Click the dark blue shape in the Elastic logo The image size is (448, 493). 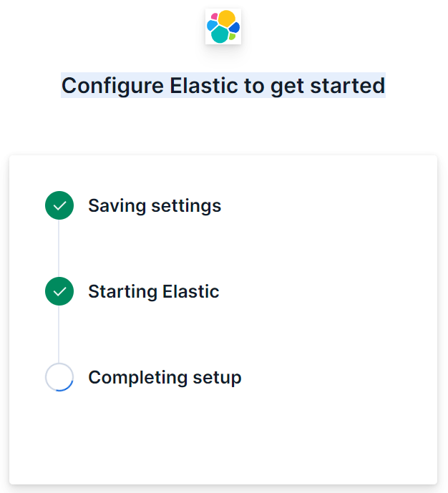[x=234, y=27]
